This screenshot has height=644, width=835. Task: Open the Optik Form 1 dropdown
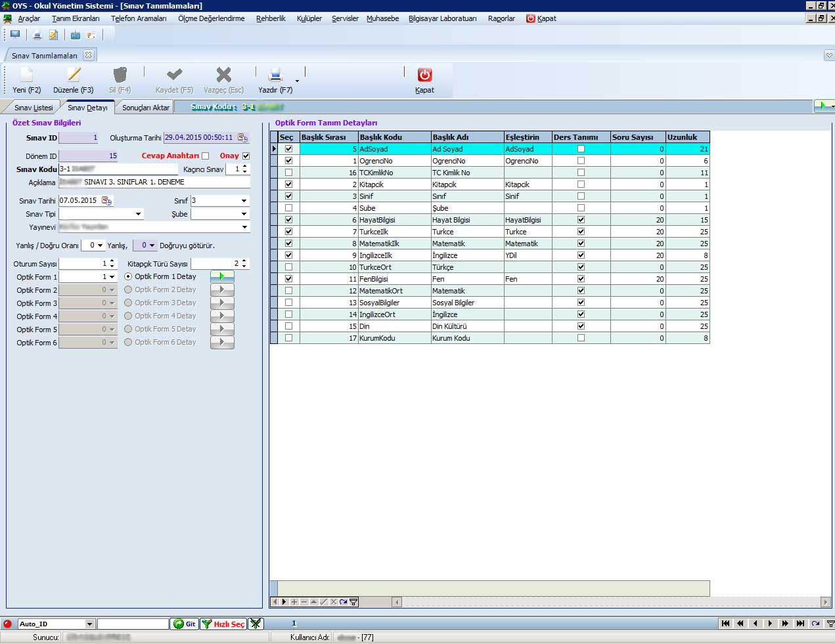pos(112,277)
